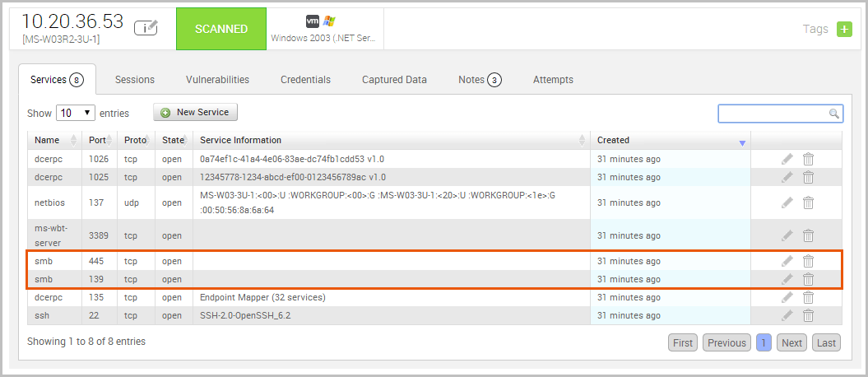Focus the services search field
The width and height of the screenshot is (868, 377).
774,114
